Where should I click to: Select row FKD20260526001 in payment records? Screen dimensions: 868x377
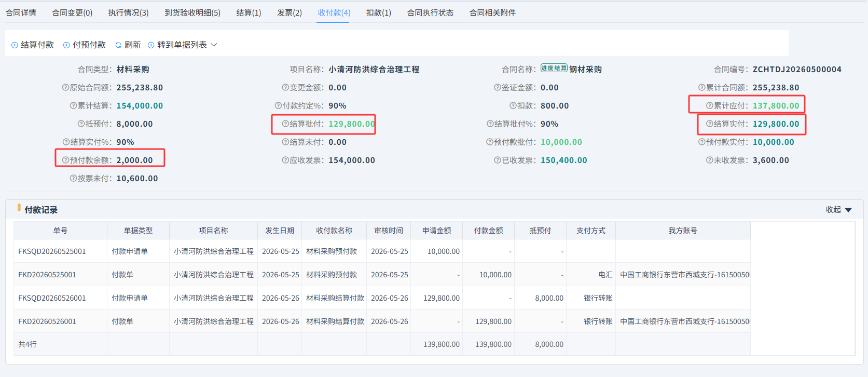coord(382,321)
